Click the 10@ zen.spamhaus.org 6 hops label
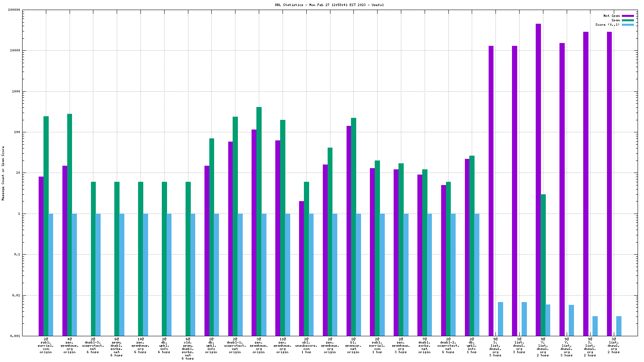Image resolution: width=644 pixels, height=362 pixels. click(x=140, y=346)
